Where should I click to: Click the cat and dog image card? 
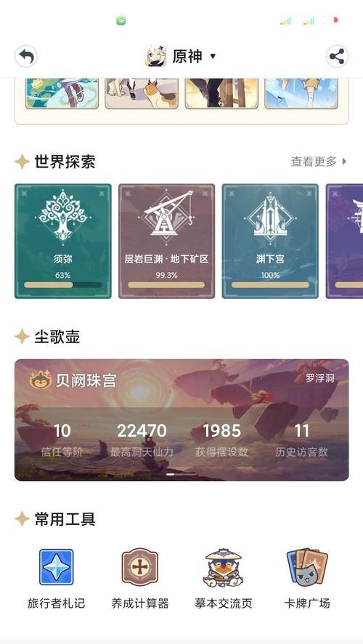[x=142, y=94]
